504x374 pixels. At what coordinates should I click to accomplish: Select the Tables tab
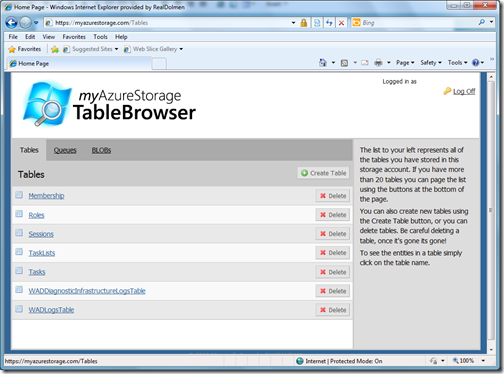[x=29, y=150]
